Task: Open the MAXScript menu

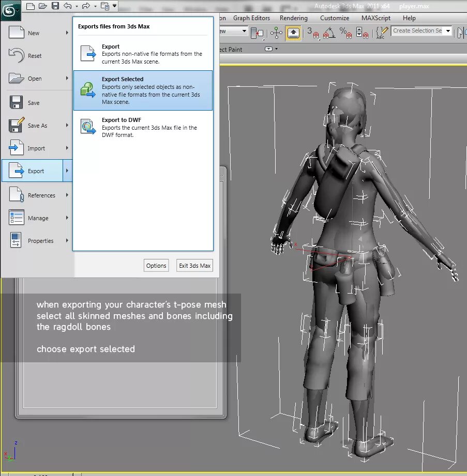Action: (x=376, y=18)
